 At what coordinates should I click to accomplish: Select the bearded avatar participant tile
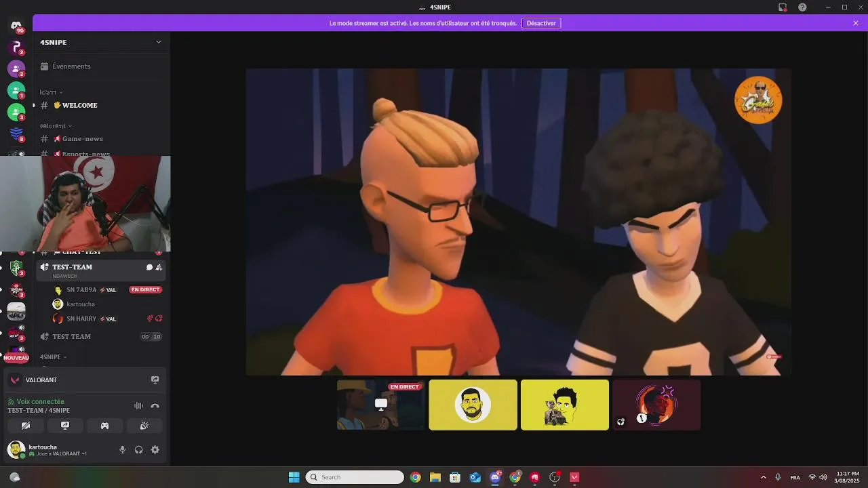click(x=473, y=405)
